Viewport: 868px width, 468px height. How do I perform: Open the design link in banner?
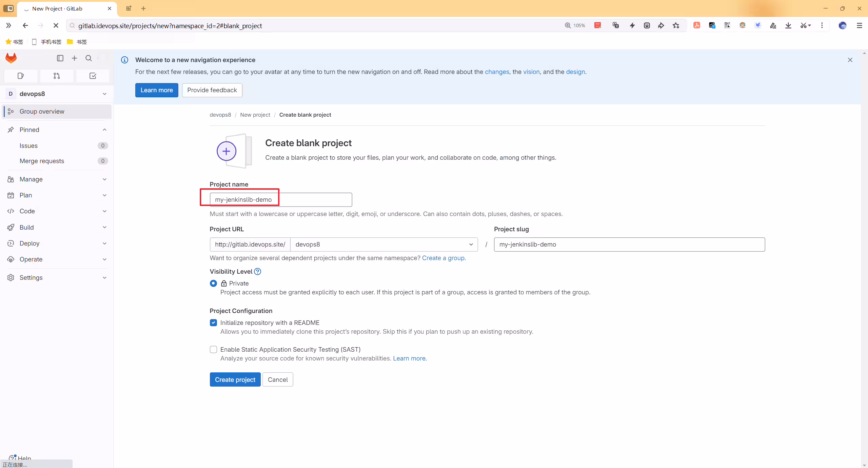[x=575, y=72]
